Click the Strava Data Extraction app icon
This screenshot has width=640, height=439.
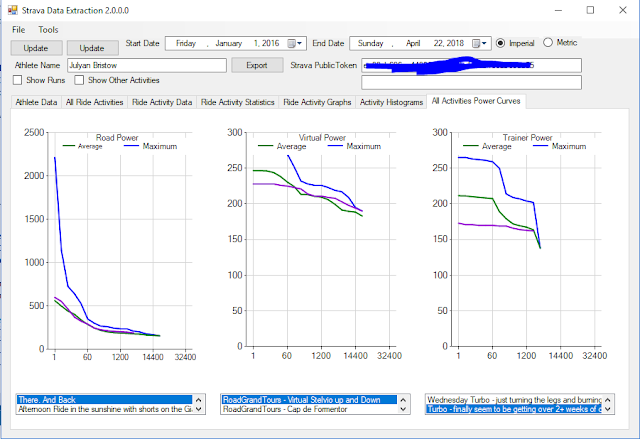(x=13, y=10)
